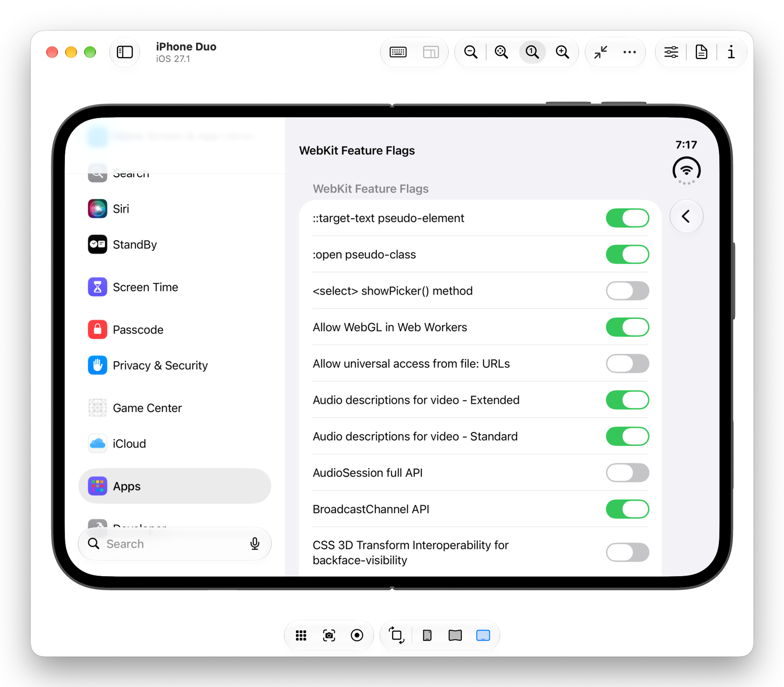The height and width of the screenshot is (687, 784).
Task: Tap the back chevron button
Action: 686,216
